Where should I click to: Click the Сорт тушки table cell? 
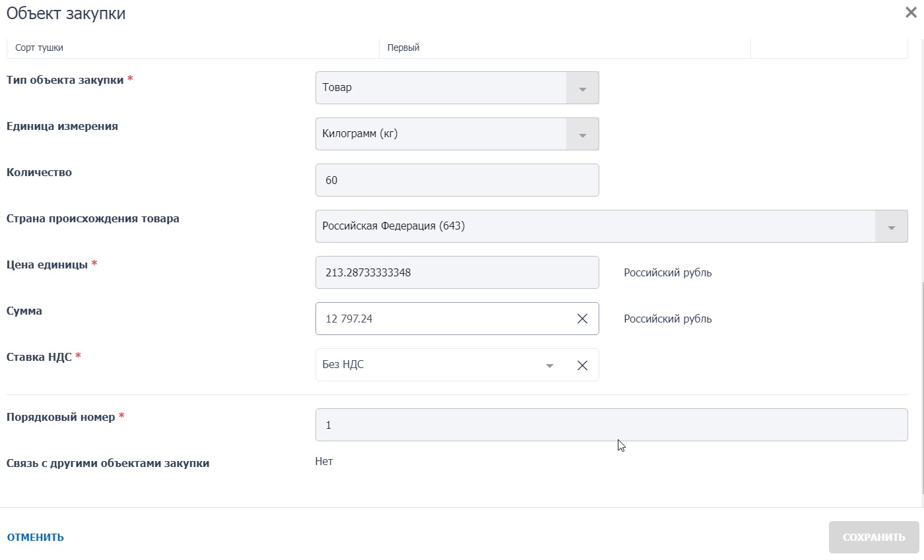point(193,47)
